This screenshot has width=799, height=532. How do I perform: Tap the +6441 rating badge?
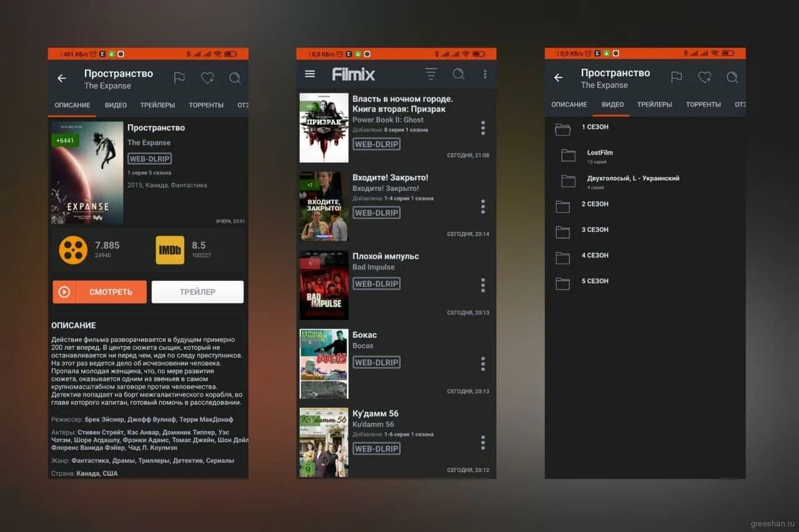click(65, 140)
